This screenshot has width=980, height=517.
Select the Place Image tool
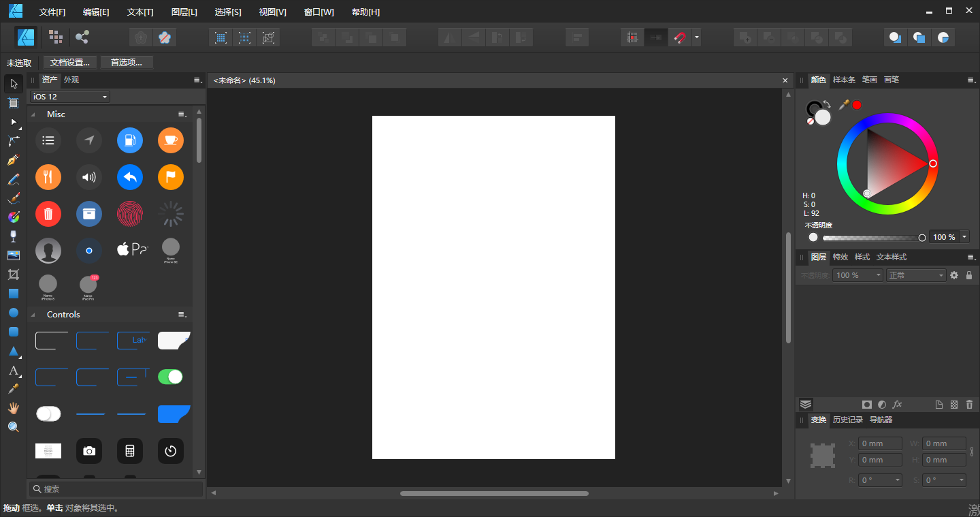point(14,255)
